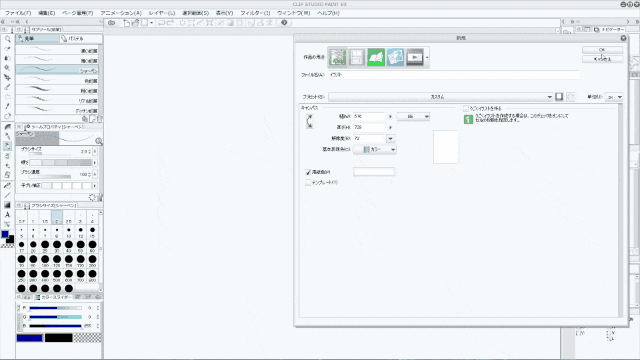Image resolution: width=640 pixels, height=360 pixels.
Task: Click Cancel in the New dialog
Action: (602, 59)
